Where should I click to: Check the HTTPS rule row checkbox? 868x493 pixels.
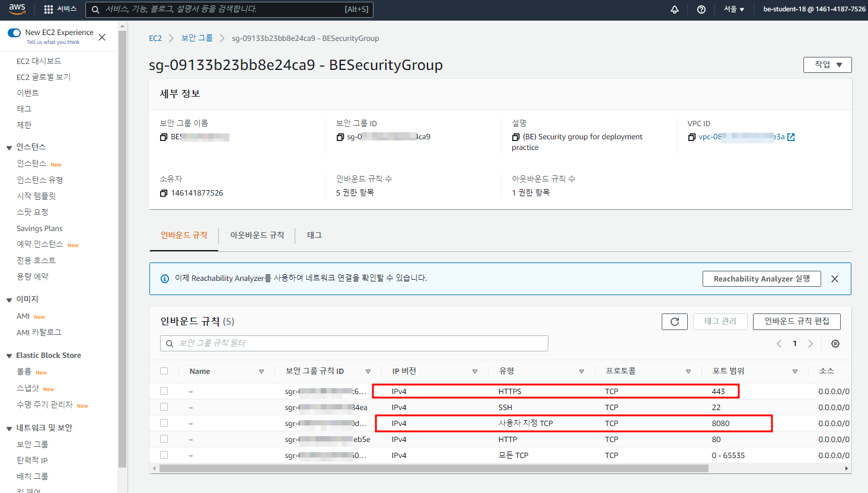164,391
